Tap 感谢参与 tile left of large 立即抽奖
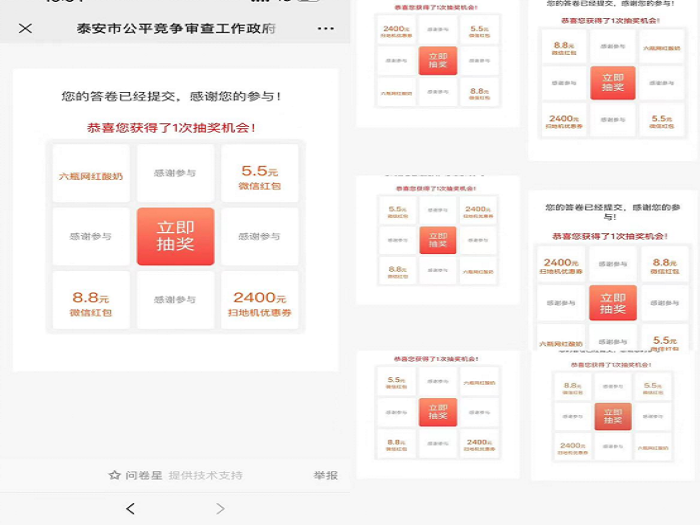This screenshot has height=525, width=700. (91, 236)
